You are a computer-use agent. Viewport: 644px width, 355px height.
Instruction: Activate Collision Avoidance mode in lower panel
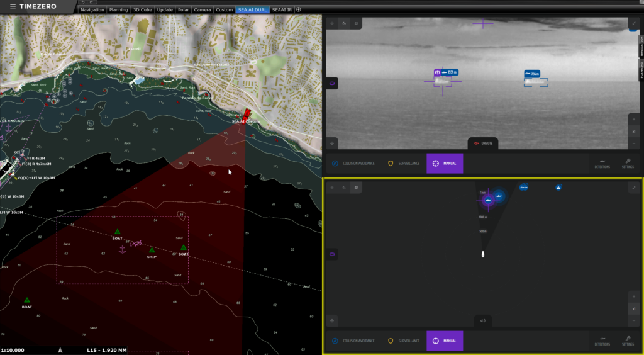tap(353, 341)
